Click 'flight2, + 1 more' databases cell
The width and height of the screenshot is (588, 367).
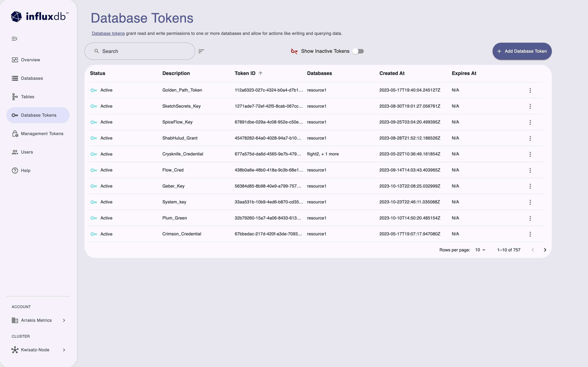(x=323, y=154)
